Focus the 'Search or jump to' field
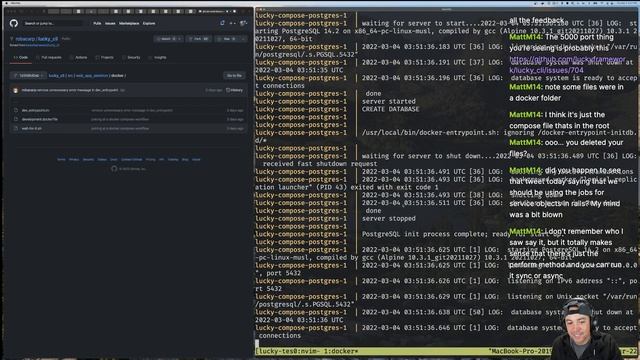The height and width of the screenshot is (360, 640). (52, 23)
